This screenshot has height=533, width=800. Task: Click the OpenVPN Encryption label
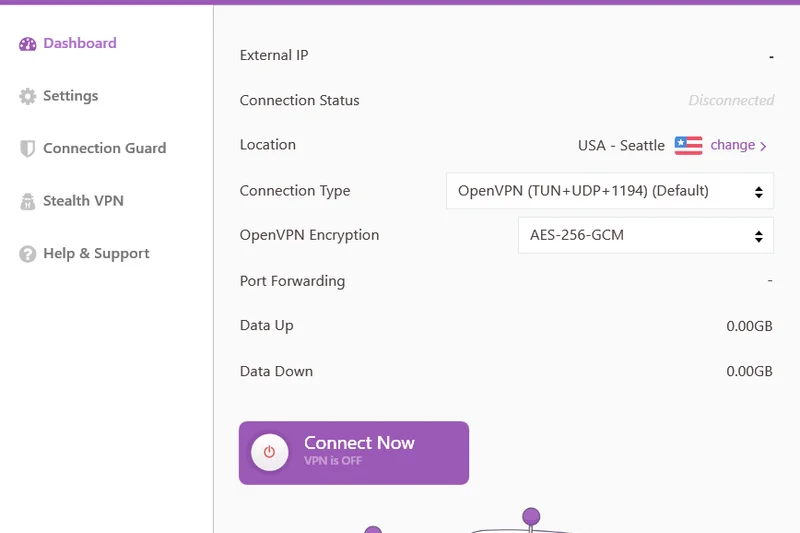tap(309, 235)
